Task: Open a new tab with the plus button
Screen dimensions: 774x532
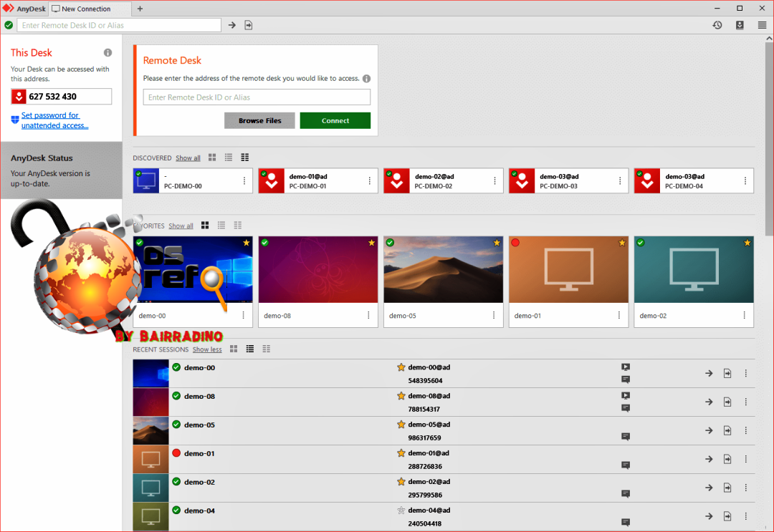Action: pyautogui.click(x=140, y=9)
